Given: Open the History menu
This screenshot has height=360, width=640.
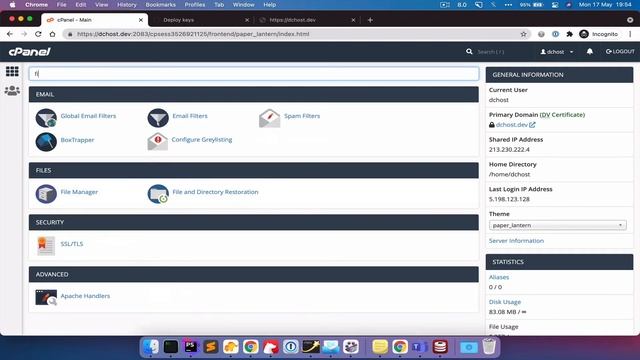Looking at the screenshot, I should coord(127,5).
